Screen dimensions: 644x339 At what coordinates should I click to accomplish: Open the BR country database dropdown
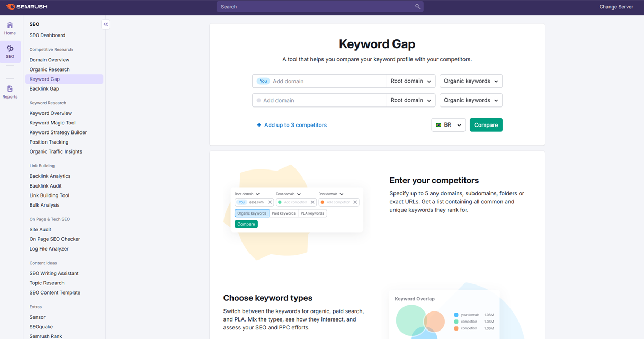tap(449, 125)
